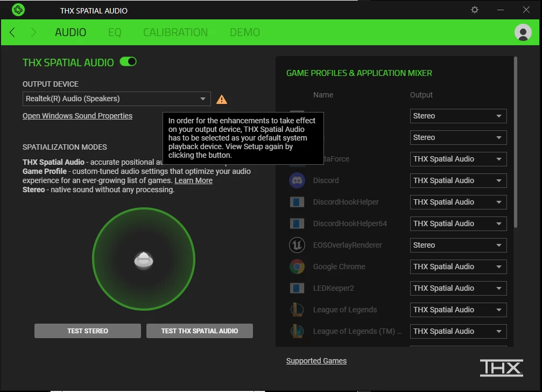The image size is (542, 392).
Task: Change Discord output dropdown
Action: [x=459, y=180]
